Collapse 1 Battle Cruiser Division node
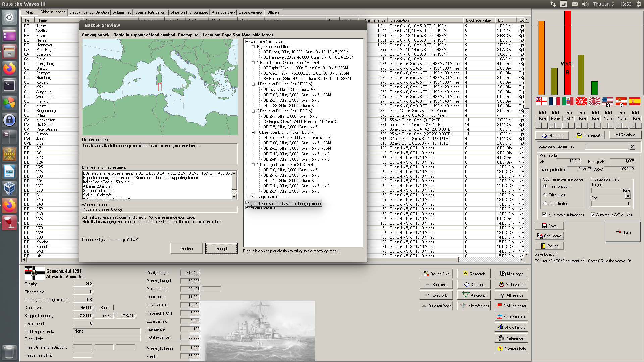The image size is (644, 362). tap(253, 63)
